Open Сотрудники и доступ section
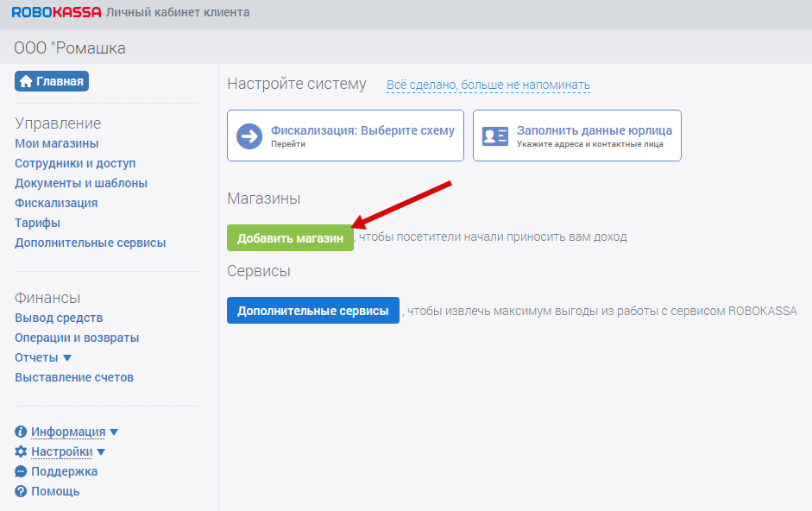The image size is (812, 511). pyautogui.click(x=75, y=163)
